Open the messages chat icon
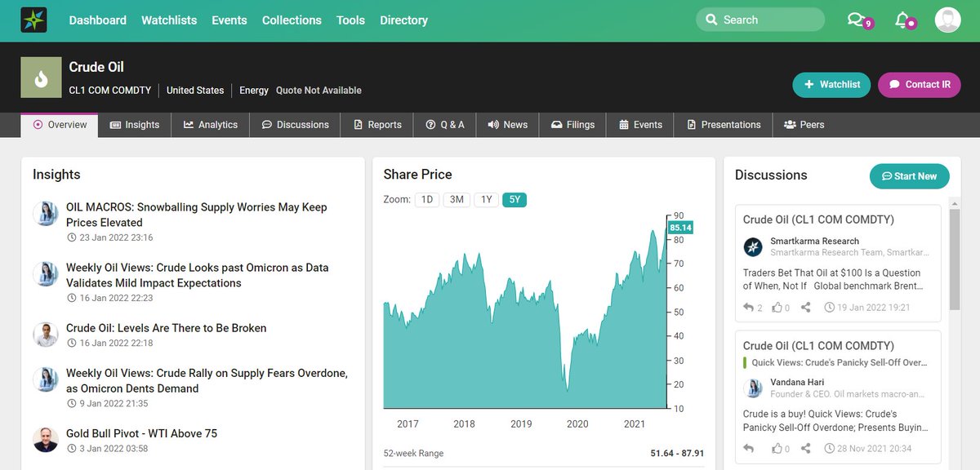The width and height of the screenshot is (980, 470). tap(855, 20)
